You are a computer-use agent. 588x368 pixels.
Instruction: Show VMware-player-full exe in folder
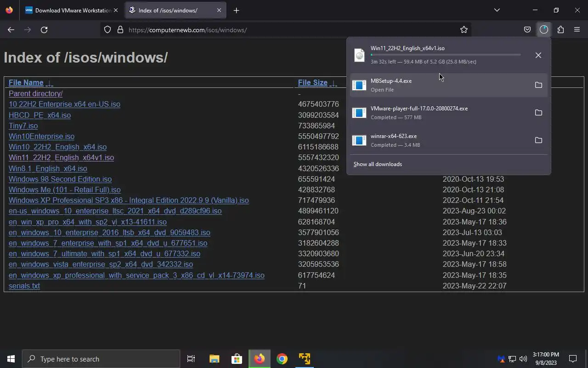tap(538, 113)
